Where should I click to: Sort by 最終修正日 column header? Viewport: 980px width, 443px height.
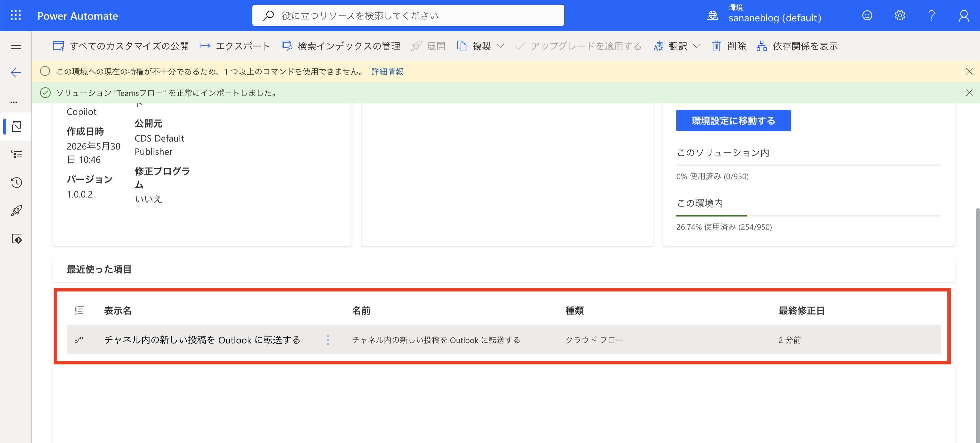pos(801,311)
